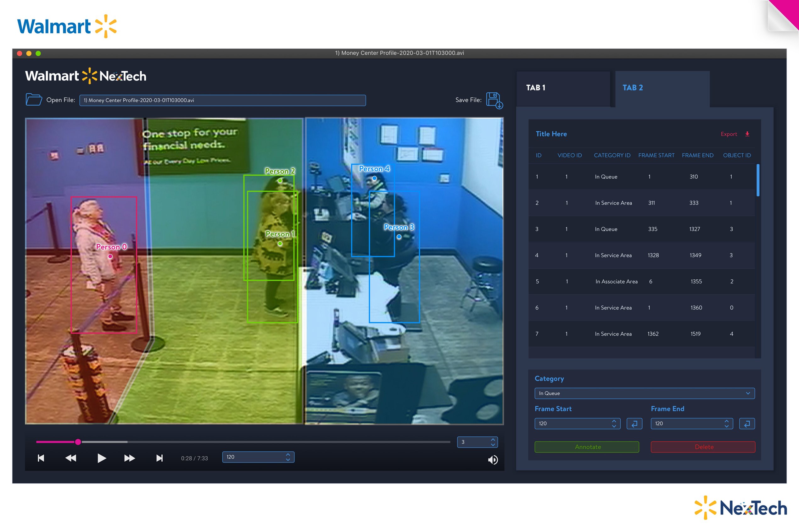
Task: Increment the Frame Start stepper
Action: click(x=614, y=421)
